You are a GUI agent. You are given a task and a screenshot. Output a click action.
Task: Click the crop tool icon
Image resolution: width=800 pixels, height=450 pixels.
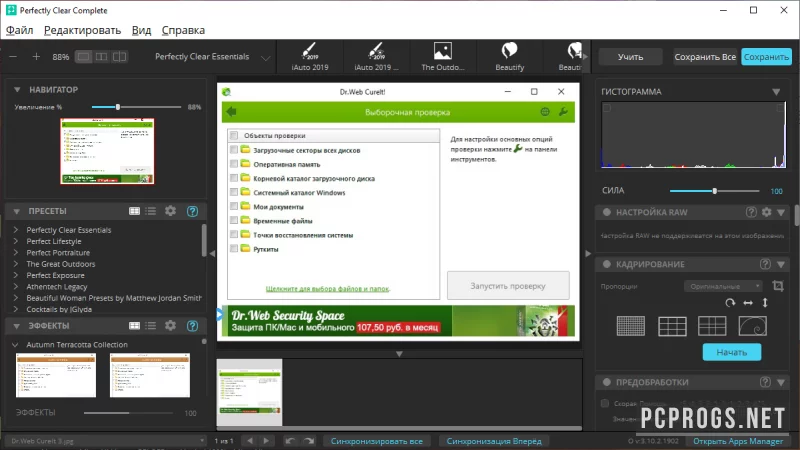click(x=778, y=286)
